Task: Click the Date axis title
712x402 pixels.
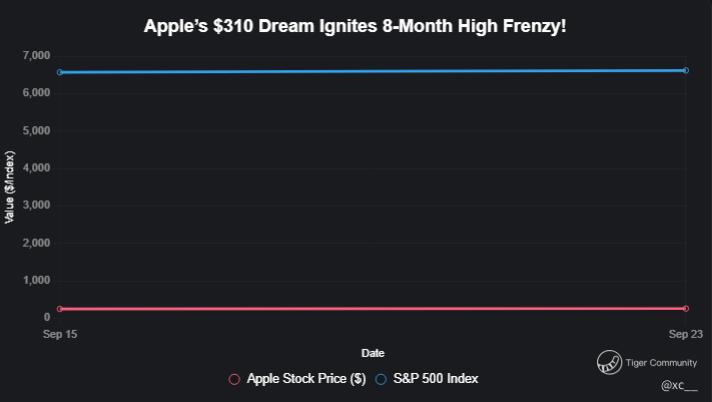Action: tap(372, 353)
